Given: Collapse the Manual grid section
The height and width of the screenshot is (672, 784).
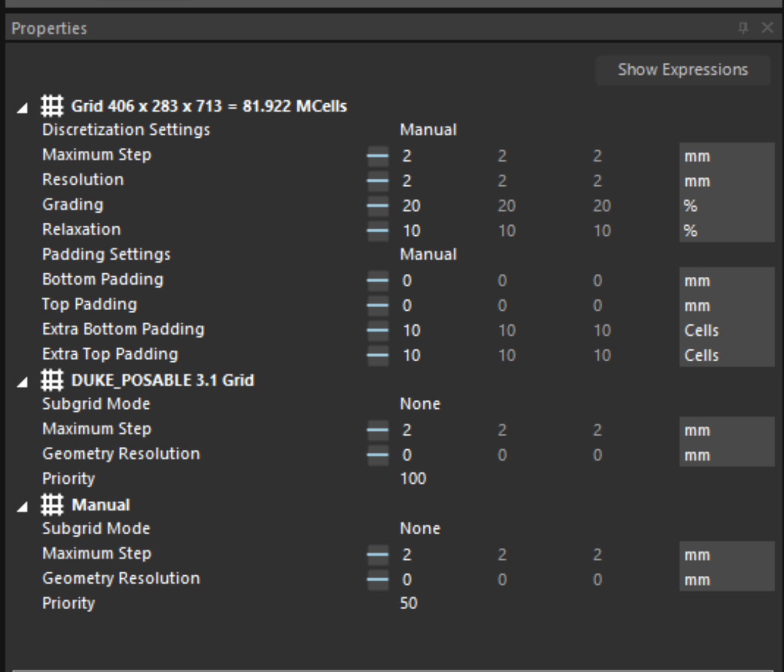Looking at the screenshot, I should click(x=22, y=507).
